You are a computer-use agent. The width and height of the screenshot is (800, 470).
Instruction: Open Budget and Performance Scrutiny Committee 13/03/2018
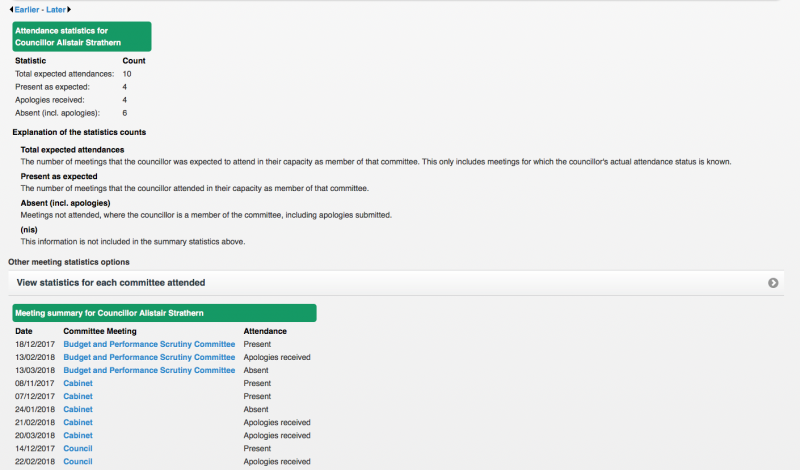[x=149, y=370]
